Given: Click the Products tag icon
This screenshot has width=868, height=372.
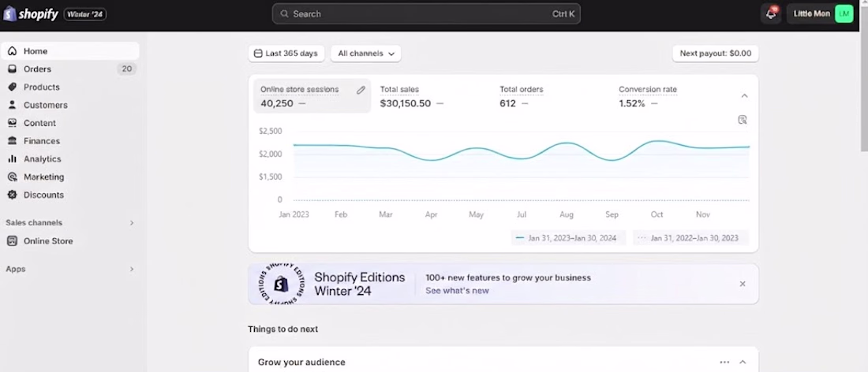Looking at the screenshot, I should coord(12,87).
